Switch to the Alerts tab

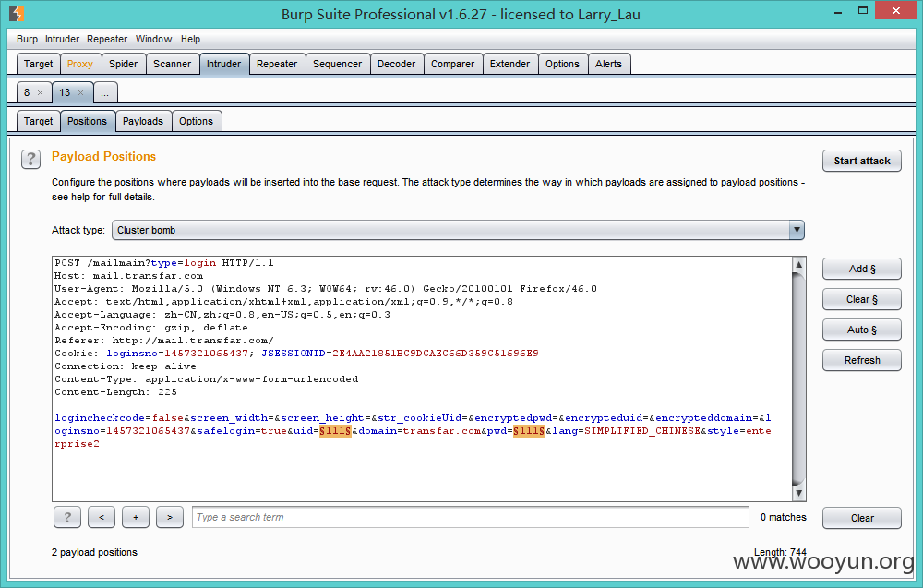coord(608,64)
